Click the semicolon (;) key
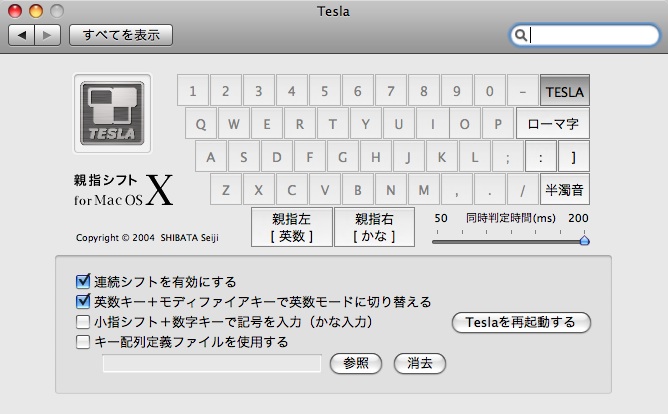The image size is (668, 414). click(x=507, y=157)
